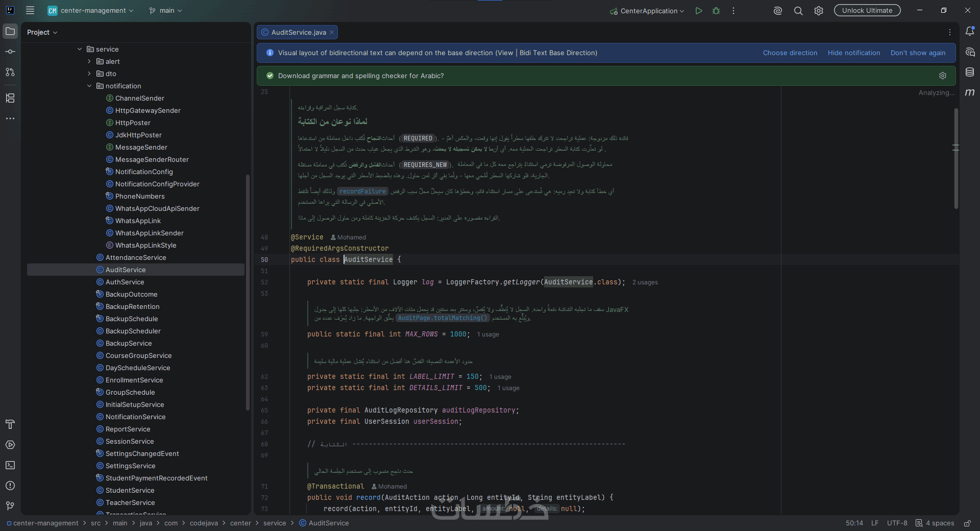980x531 pixels.
Task: Click the '2 usages' hint for log field
Action: [645, 282]
